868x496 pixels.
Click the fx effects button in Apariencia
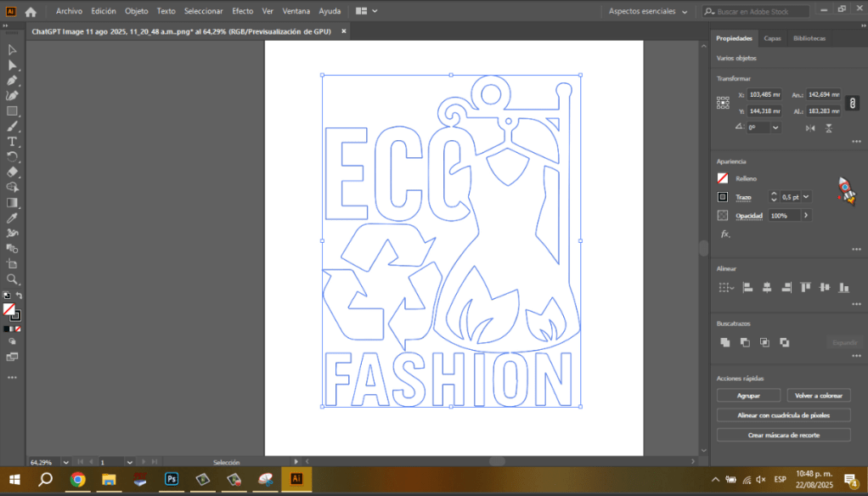coord(724,234)
